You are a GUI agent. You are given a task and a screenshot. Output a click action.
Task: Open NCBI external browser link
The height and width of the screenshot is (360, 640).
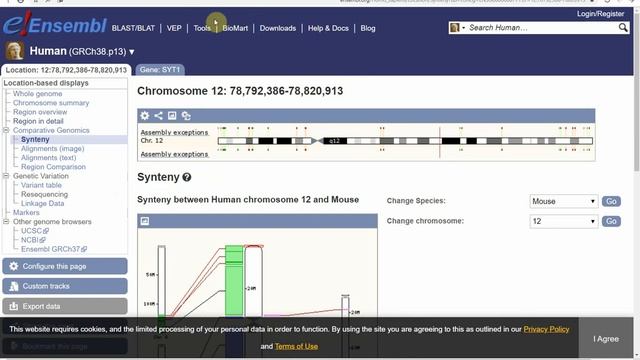(x=33, y=240)
